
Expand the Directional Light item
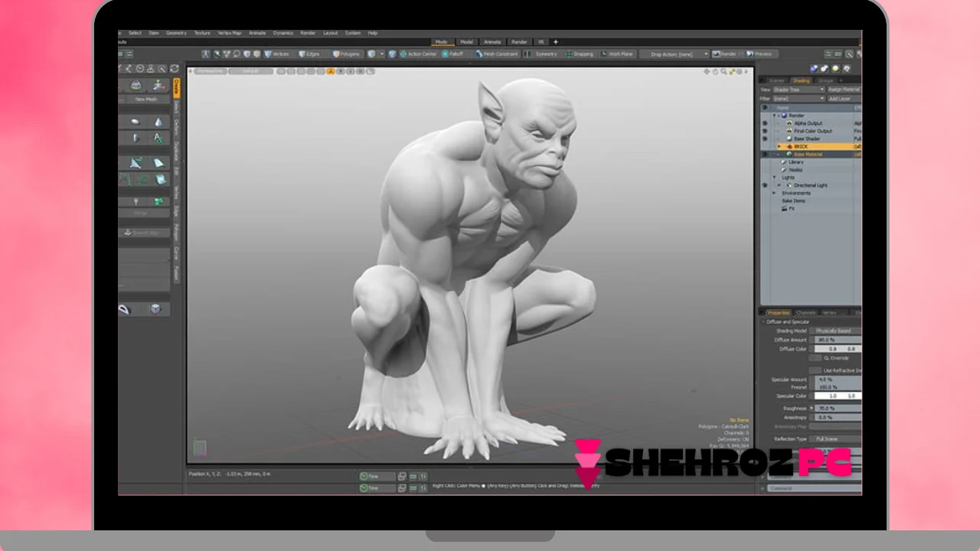tap(779, 185)
